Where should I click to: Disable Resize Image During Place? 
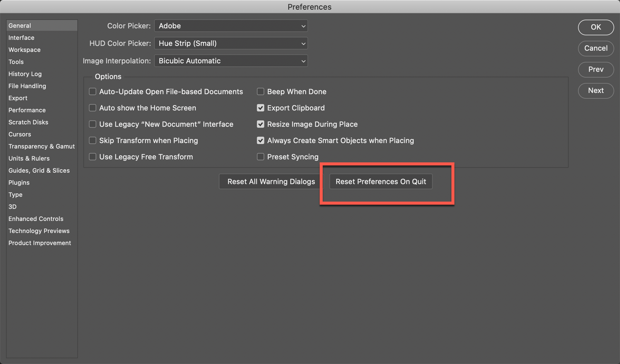(x=260, y=124)
